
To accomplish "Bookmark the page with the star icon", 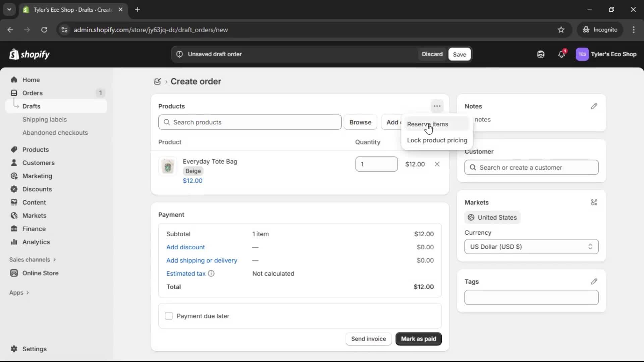I will click(561, 29).
